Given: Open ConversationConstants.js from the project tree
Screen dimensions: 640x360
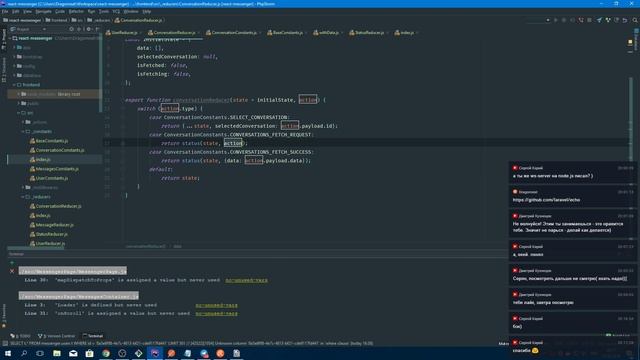Looking at the screenshot, I should tap(57, 150).
